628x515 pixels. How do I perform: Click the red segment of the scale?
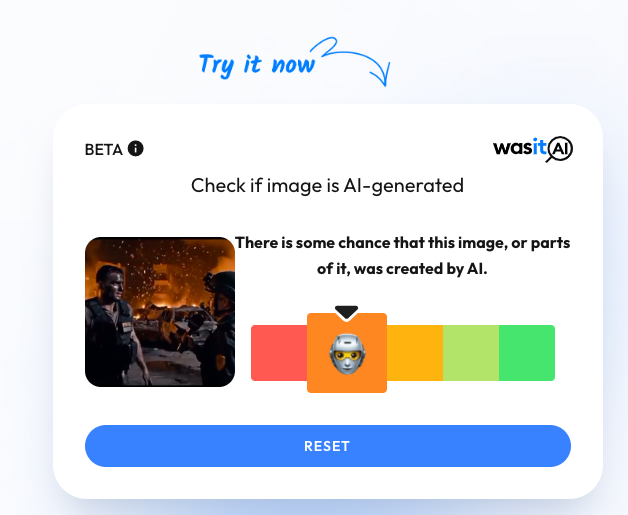(279, 353)
